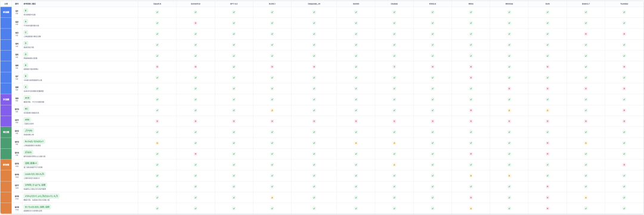Screen dimensions: 644x215
Task: Select the Deepseek column header
Action: [x=314, y=4]
